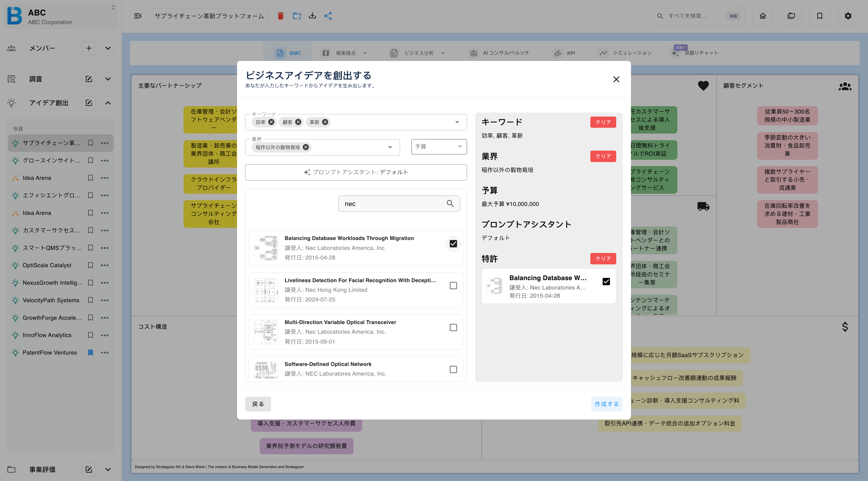Select グロースインサイト idea in sidebar
This screenshot has height=481, width=868.
[51, 161]
